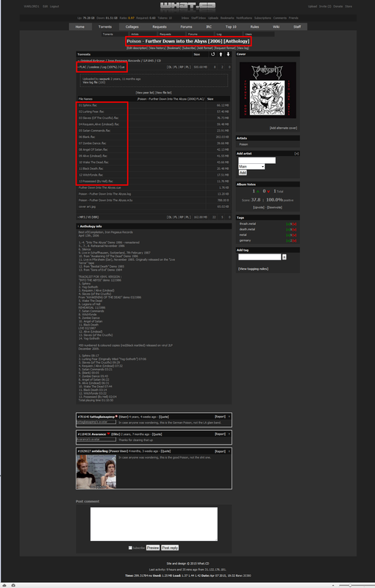Image resolution: width=375 pixels, height=588 pixels.
Task: Click the [View file list] link
Action: [x=163, y=93]
